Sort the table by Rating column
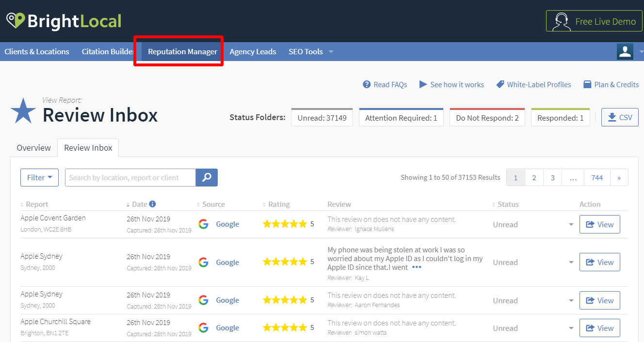 tap(276, 204)
